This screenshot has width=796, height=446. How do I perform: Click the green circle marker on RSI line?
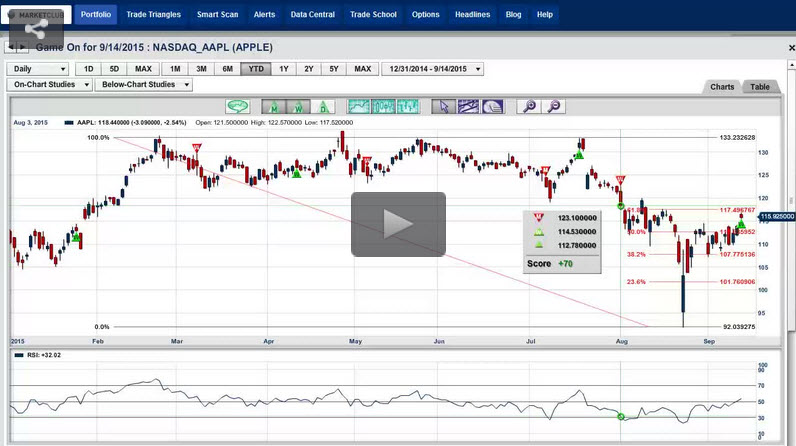tap(620, 417)
